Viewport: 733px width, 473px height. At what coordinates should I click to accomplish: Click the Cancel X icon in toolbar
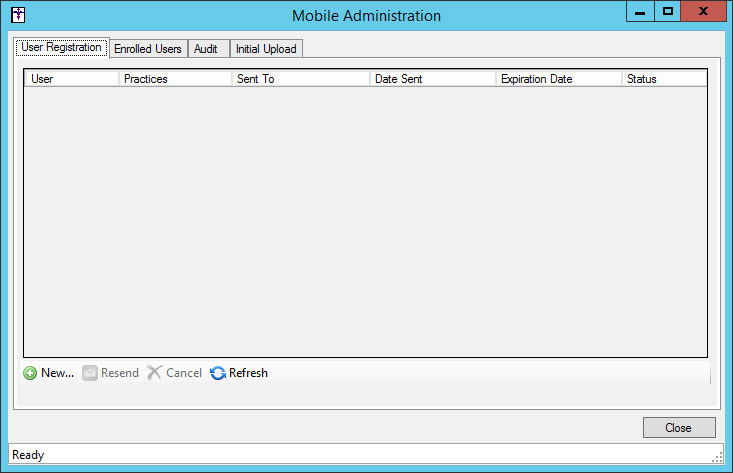pos(154,373)
